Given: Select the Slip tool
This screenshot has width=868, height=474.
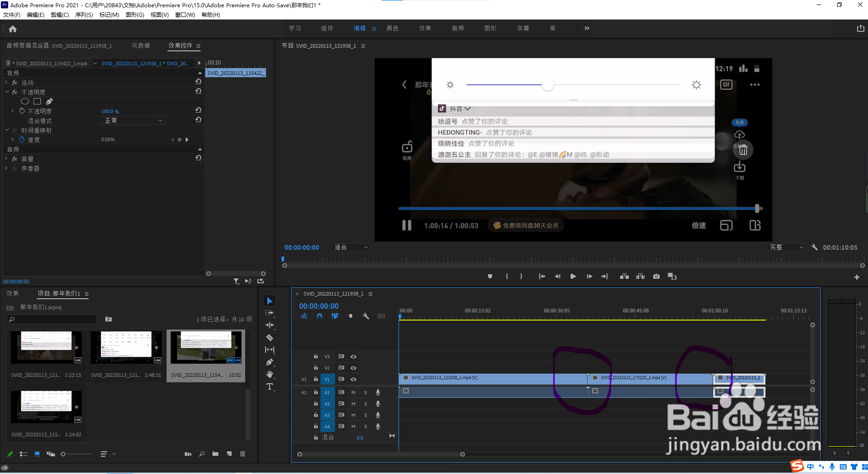Looking at the screenshot, I should coord(270,350).
